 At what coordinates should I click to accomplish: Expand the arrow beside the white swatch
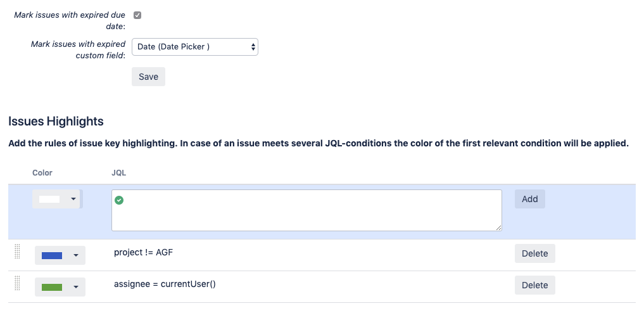[74, 199]
